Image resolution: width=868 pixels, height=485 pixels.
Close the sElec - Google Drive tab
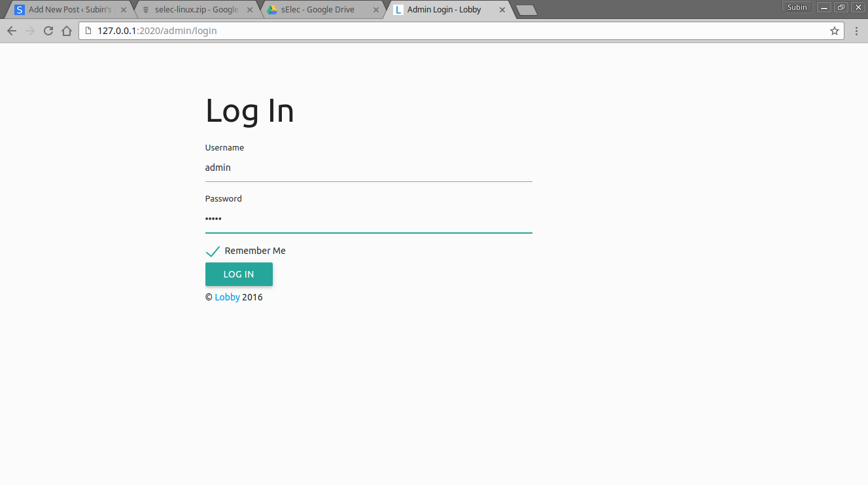click(x=375, y=10)
